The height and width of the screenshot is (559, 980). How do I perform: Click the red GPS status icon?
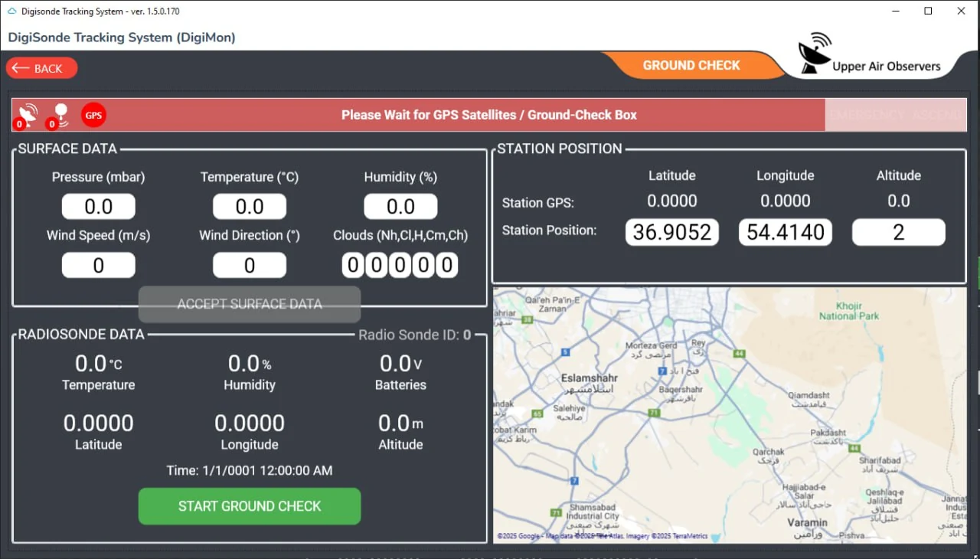(93, 116)
